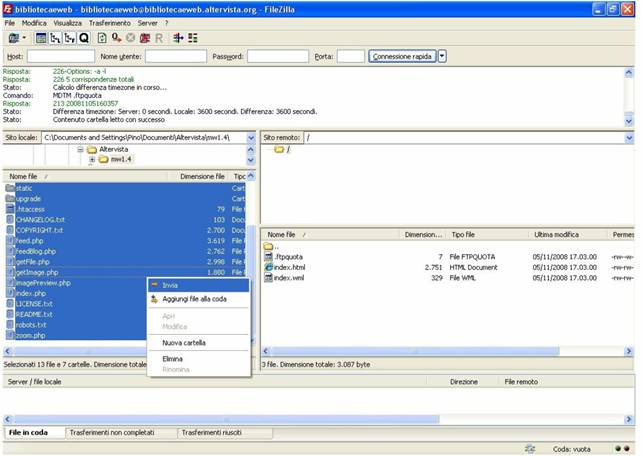Switch to Trasferimenti non completati tab
The image size is (642, 456).
point(121,433)
